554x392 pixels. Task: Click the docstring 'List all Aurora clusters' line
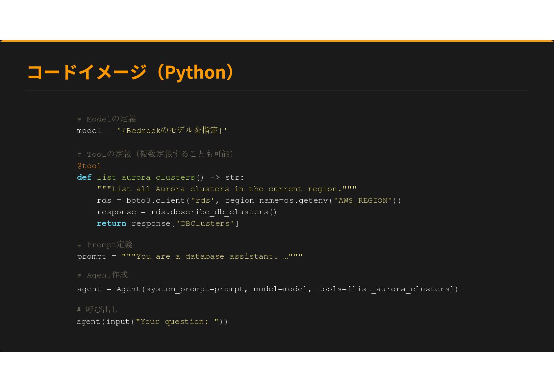tap(227, 189)
